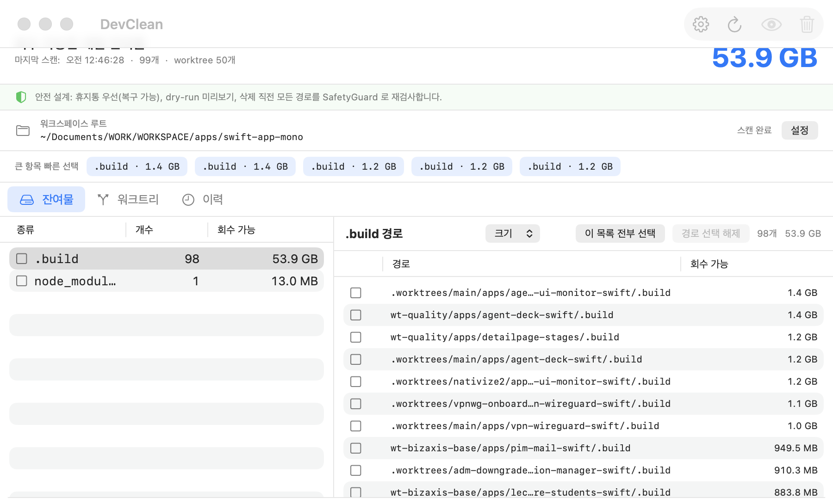833x504 pixels.
Task: Click the refresh rescan icon
Action: [735, 24]
